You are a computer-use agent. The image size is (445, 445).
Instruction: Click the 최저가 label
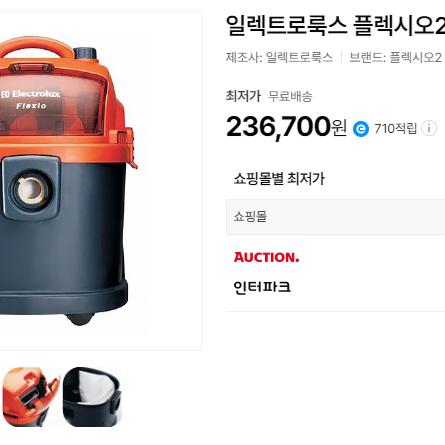tap(243, 96)
